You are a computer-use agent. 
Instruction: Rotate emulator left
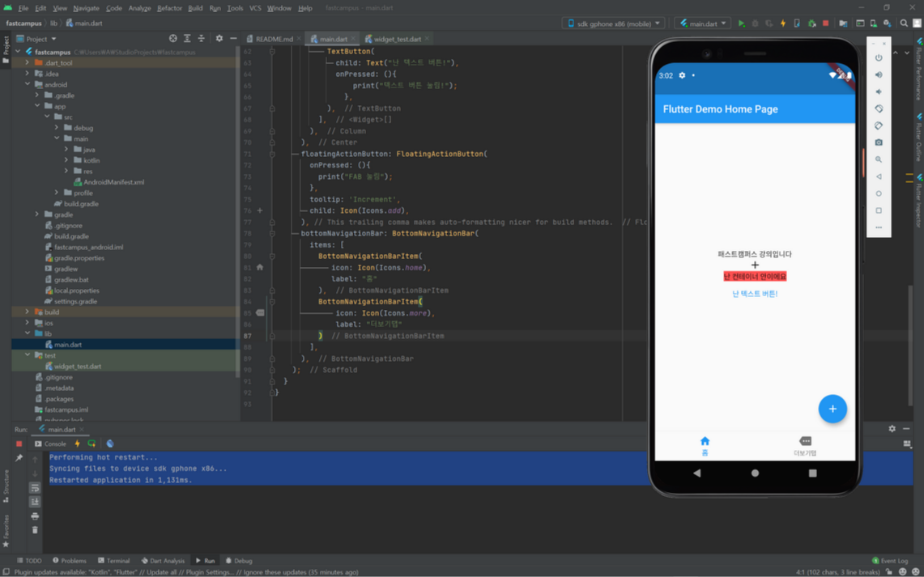879,109
